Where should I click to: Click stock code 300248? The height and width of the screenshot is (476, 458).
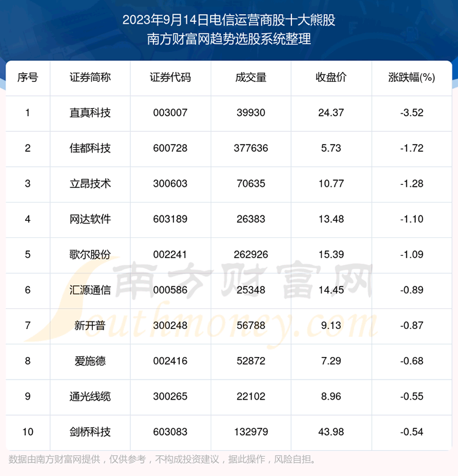[170, 326]
